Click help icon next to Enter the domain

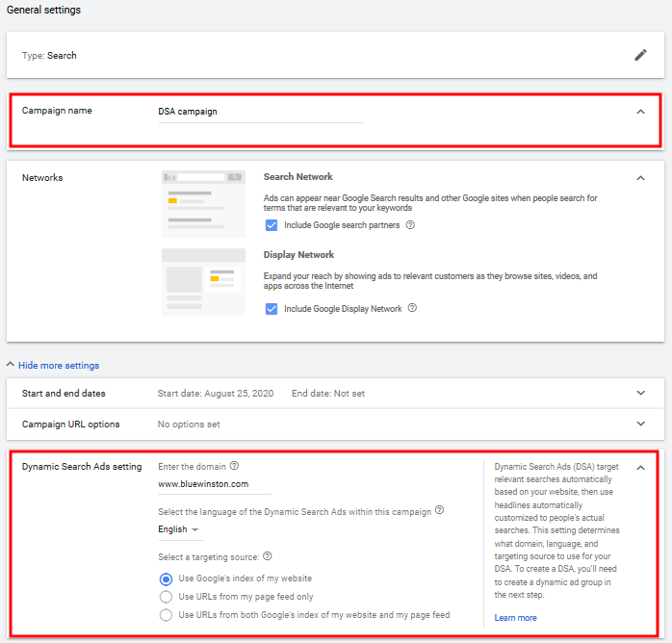pyautogui.click(x=234, y=466)
